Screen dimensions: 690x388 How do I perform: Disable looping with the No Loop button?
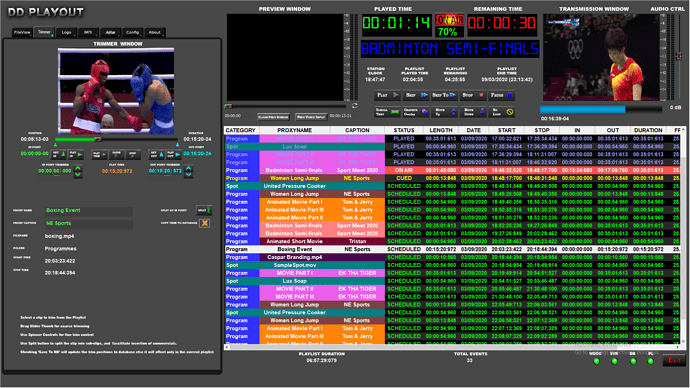click(501, 112)
